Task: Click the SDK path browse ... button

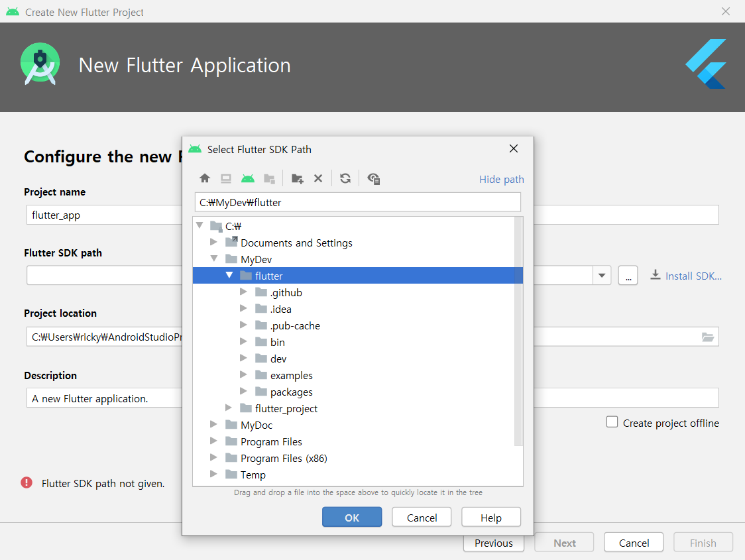Action: (628, 276)
